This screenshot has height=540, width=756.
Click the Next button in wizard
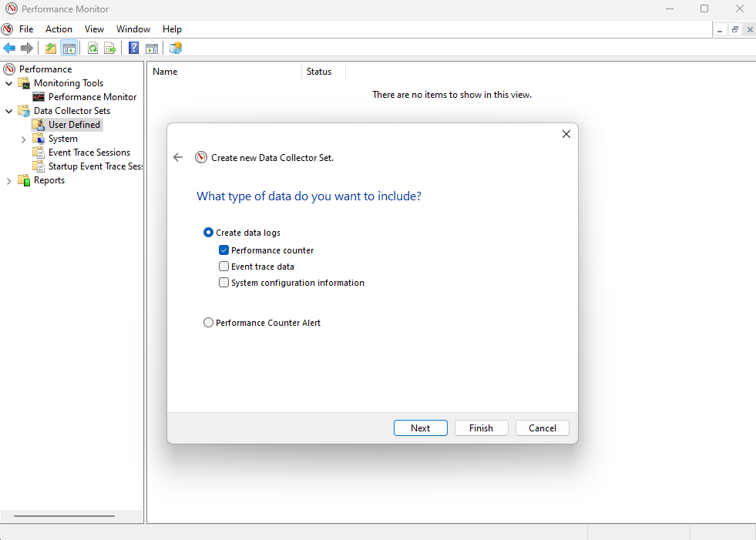pyautogui.click(x=420, y=428)
